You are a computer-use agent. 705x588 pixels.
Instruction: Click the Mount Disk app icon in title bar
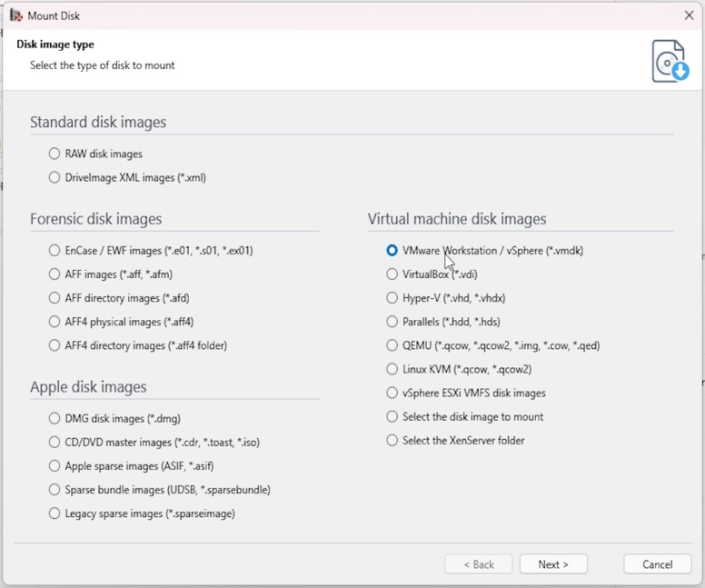(16, 15)
